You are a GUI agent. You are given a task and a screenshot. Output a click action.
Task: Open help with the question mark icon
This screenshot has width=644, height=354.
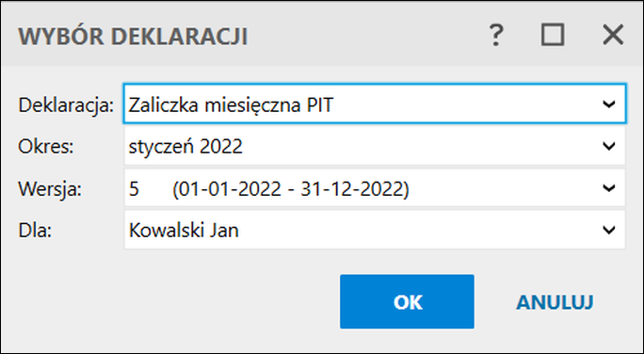(x=496, y=36)
